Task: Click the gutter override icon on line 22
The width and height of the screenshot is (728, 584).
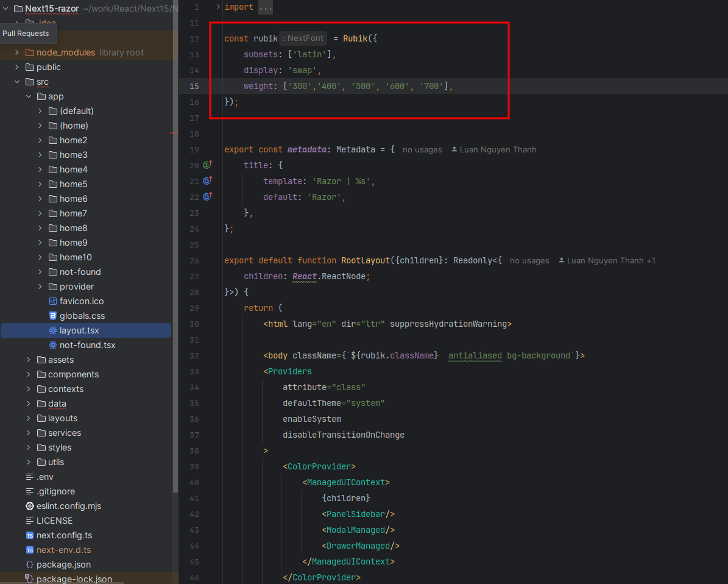Action: (207, 196)
